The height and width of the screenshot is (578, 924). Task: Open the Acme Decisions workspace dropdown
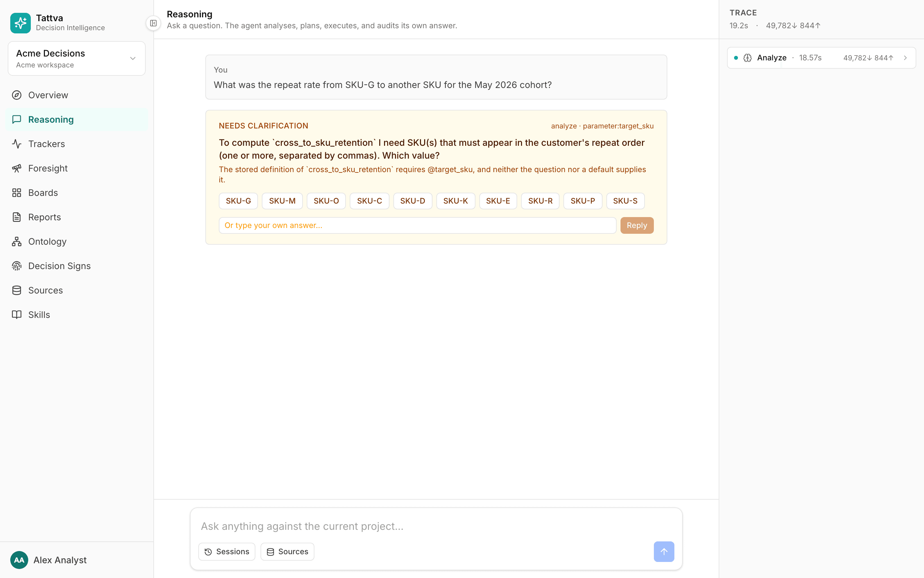(77, 58)
